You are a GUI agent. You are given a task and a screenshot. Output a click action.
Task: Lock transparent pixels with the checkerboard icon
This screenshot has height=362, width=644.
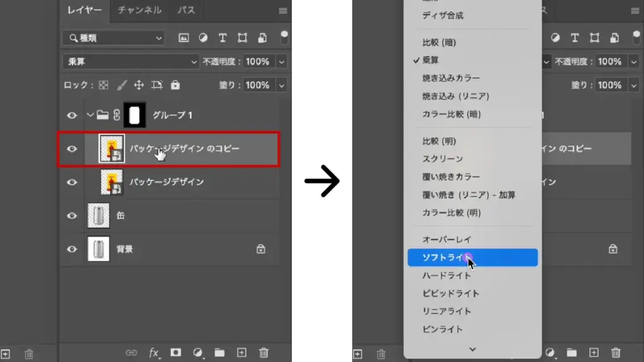tap(104, 85)
